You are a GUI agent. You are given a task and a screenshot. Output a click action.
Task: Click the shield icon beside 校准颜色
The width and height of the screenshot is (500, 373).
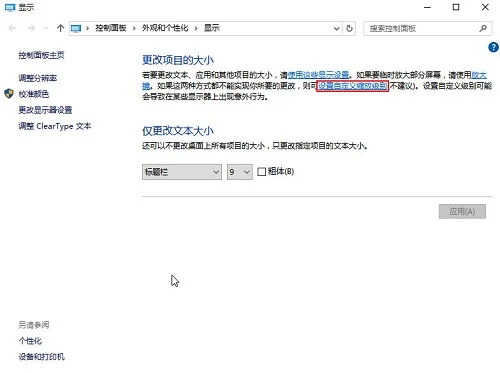tap(9, 94)
